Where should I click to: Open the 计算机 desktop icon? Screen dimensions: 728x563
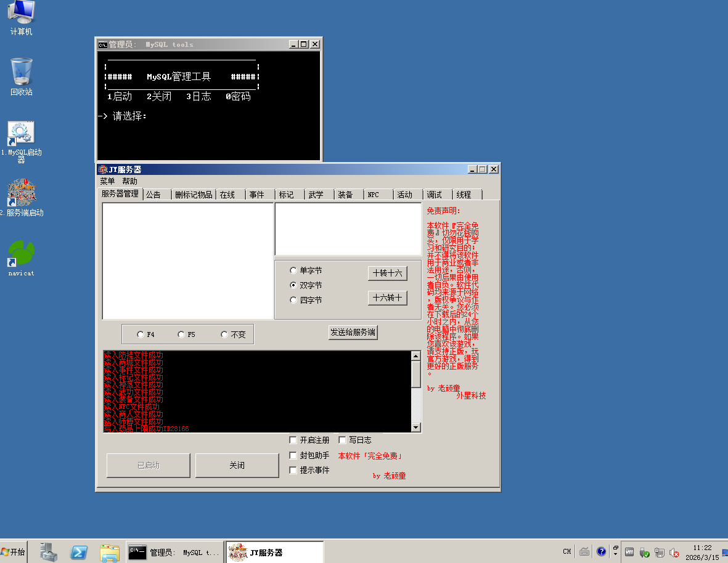21,14
